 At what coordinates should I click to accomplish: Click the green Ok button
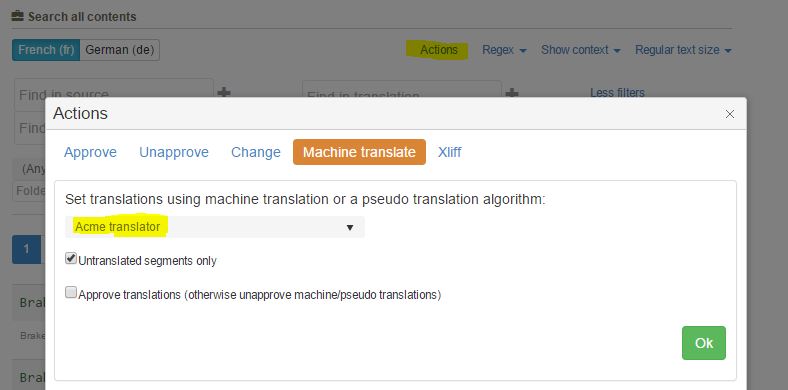coord(704,343)
